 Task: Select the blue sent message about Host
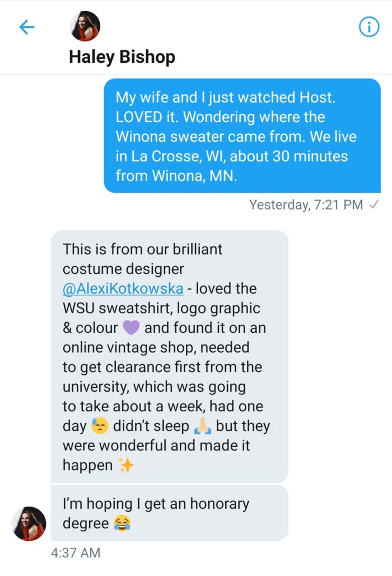coord(242,136)
